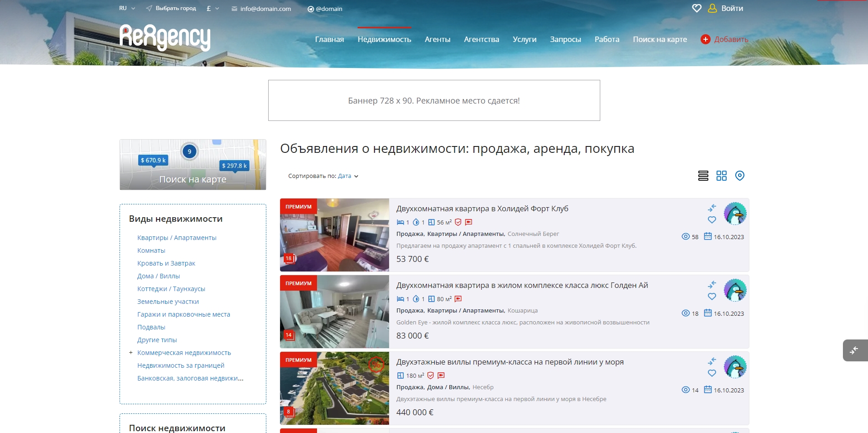
Task: Open Агенты menu item
Action: coord(437,39)
